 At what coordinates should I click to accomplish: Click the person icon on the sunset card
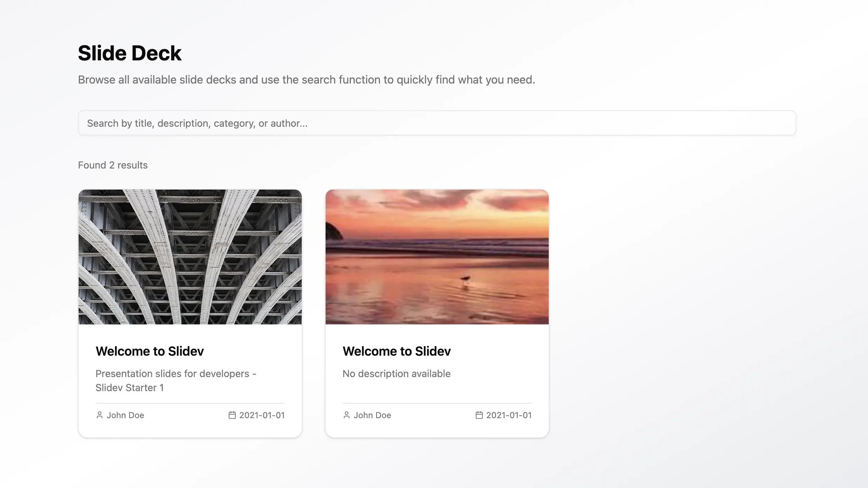[x=347, y=415]
